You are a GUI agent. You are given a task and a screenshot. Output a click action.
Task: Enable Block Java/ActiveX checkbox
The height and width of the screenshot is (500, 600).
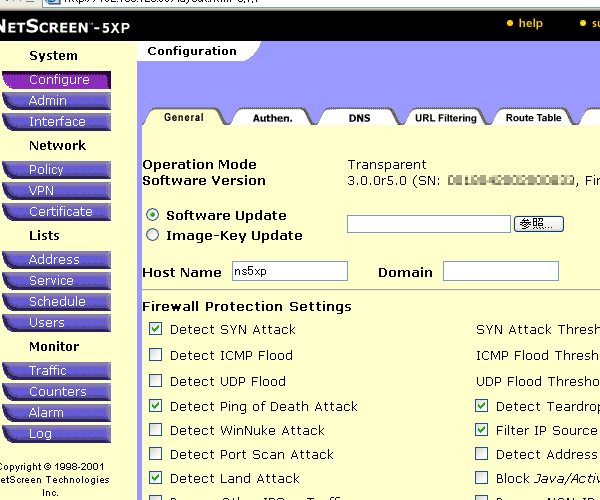(481, 478)
